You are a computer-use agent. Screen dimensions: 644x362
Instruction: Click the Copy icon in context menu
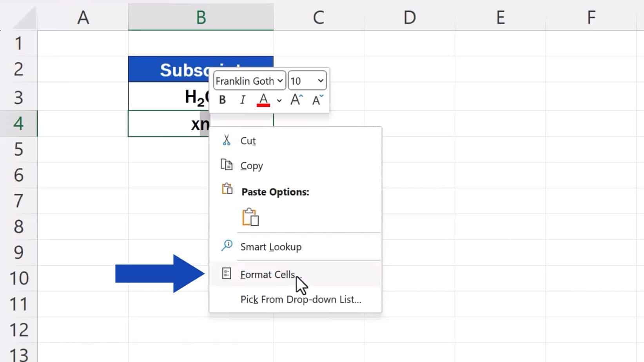point(227,165)
